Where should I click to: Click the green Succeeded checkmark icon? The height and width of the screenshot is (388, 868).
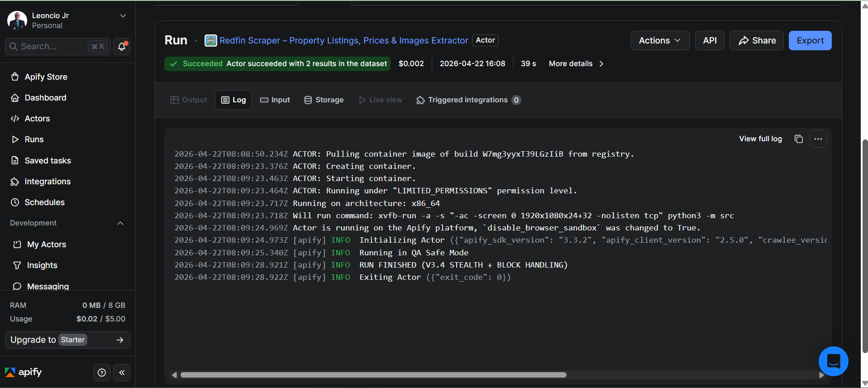click(x=173, y=64)
